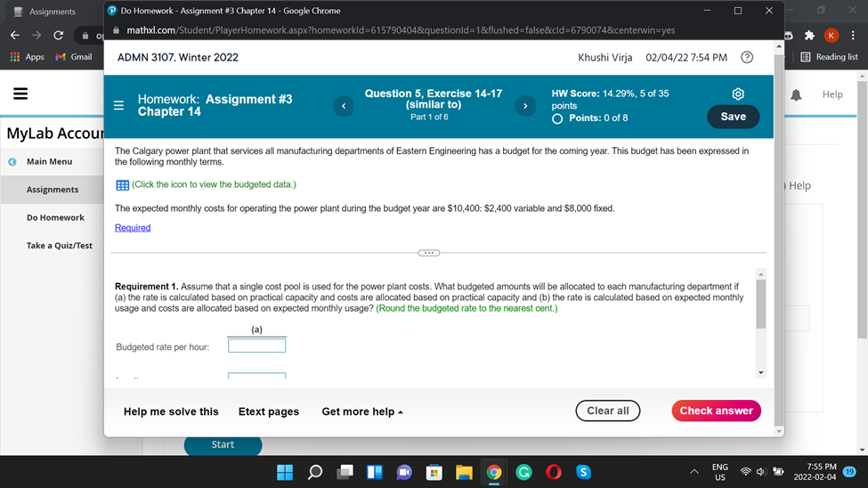
Task: Click answer pane scroll-down arrow
Action: [x=761, y=373]
